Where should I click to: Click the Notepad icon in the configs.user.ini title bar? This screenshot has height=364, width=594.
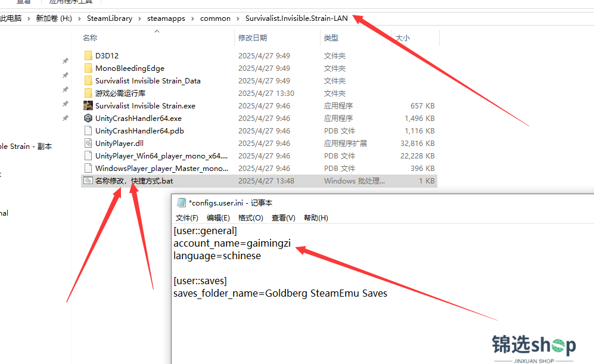tap(182, 203)
